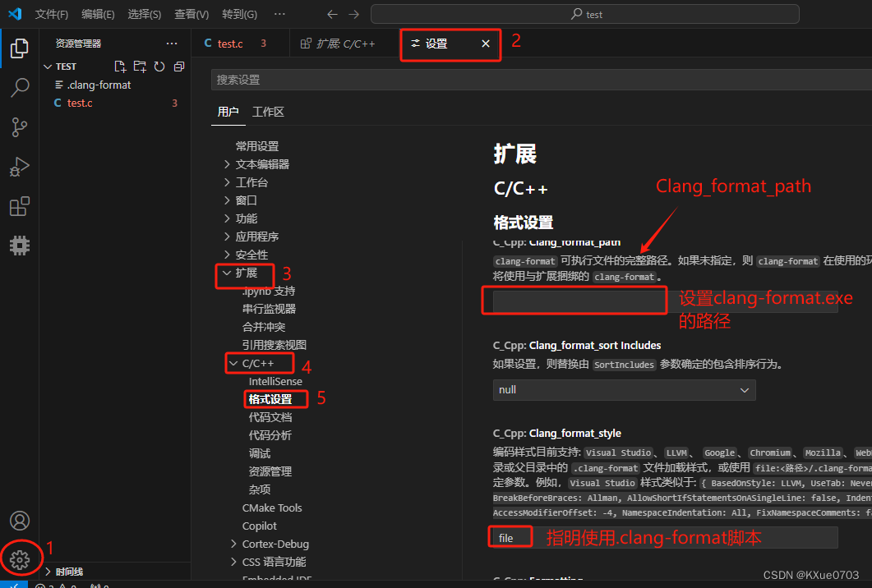
Task: Switch to the 扩展: C/C++ tab
Action: pos(345,44)
